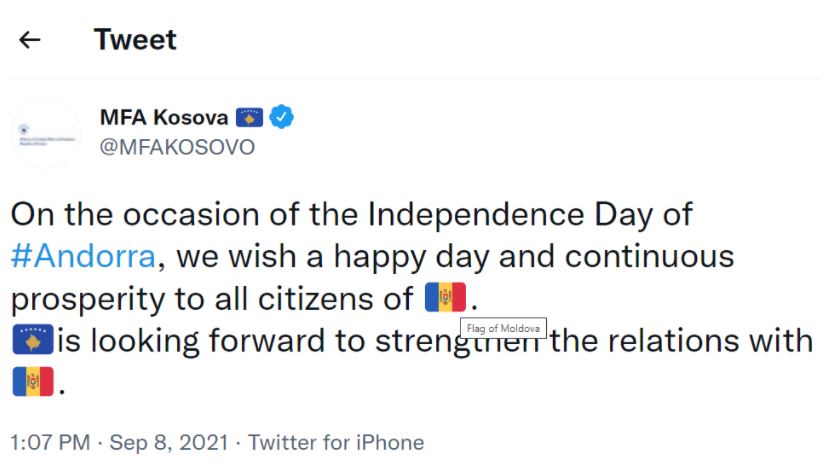The width and height of the screenshot is (821, 467).
Task: Open the #Andorra hashtag
Action: coord(84,256)
